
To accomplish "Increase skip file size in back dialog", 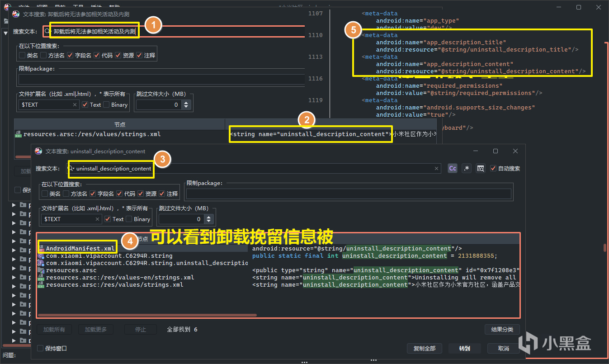I will [x=186, y=102].
